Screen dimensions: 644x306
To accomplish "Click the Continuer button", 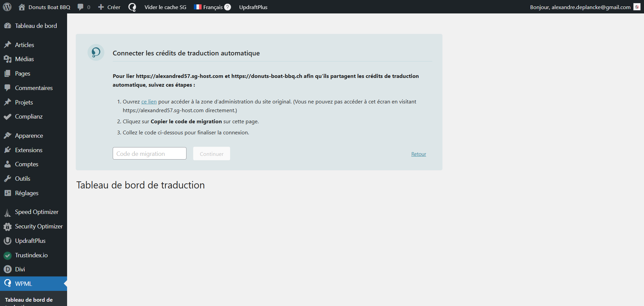I will [x=211, y=154].
